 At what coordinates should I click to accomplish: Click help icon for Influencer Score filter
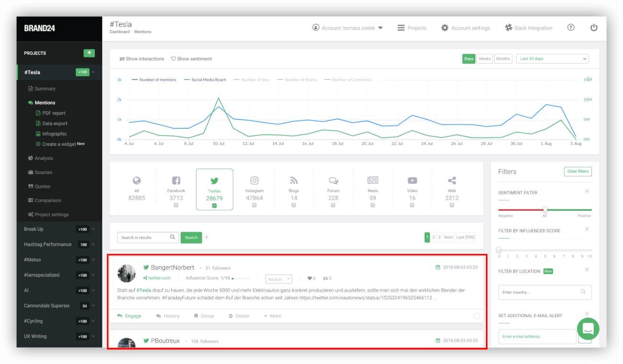(x=587, y=229)
